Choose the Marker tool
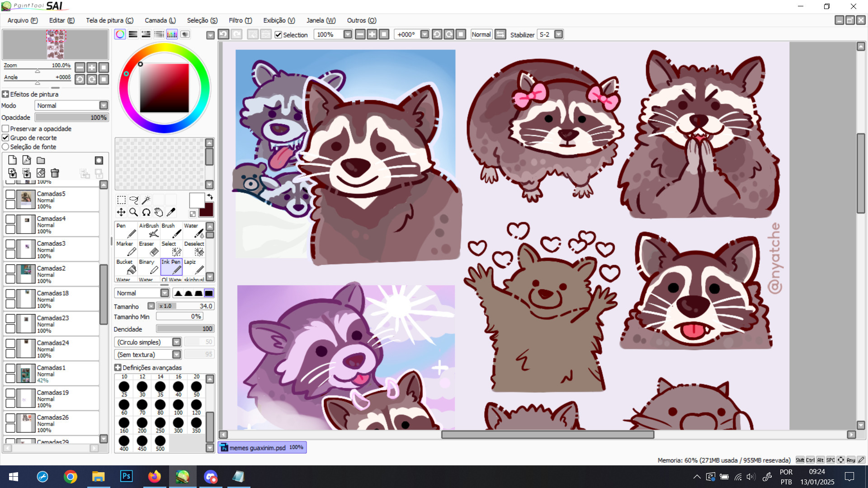 pyautogui.click(x=126, y=248)
